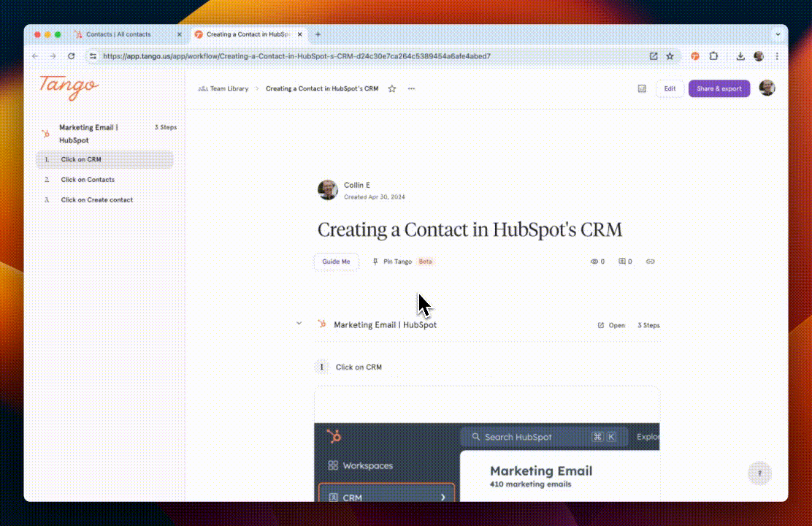This screenshot has width=812, height=526.
Task: Click the Share & export button
Action: [x=719, y=88]
